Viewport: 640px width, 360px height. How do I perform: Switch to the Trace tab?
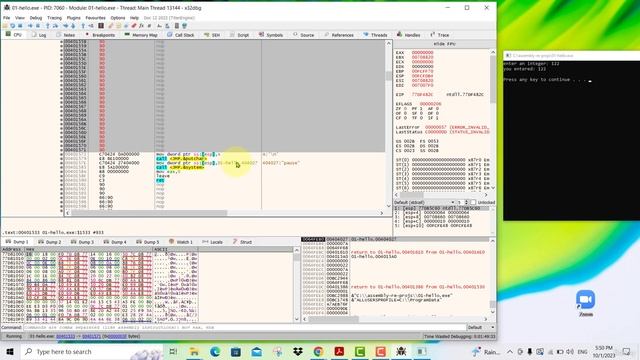pos(440,35)
